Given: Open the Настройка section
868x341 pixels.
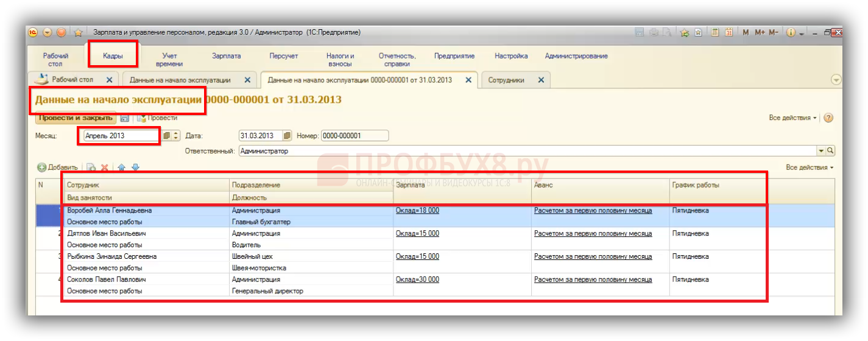Looking at the screenshot, I should (511, 56).
